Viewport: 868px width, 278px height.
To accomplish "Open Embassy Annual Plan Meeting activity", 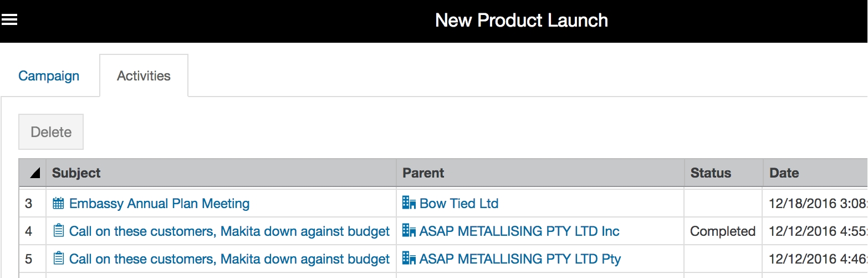I will [159, 204].
